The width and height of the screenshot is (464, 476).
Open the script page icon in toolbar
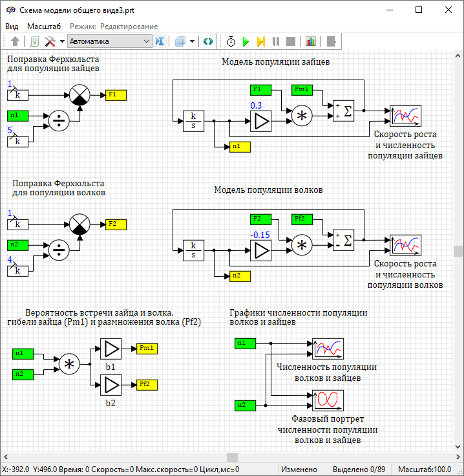point(35,41)
